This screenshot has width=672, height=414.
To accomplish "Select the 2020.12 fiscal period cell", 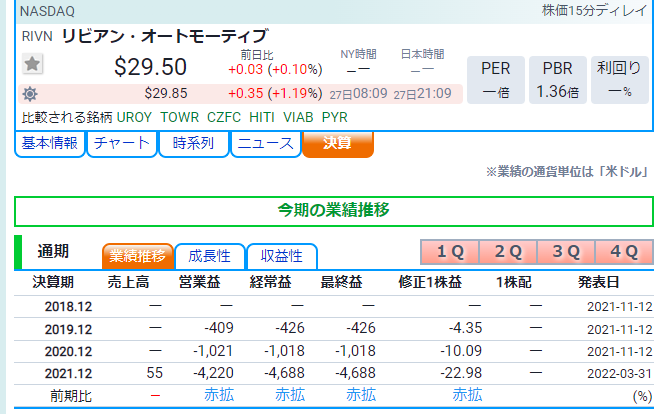I will point(69,351).
